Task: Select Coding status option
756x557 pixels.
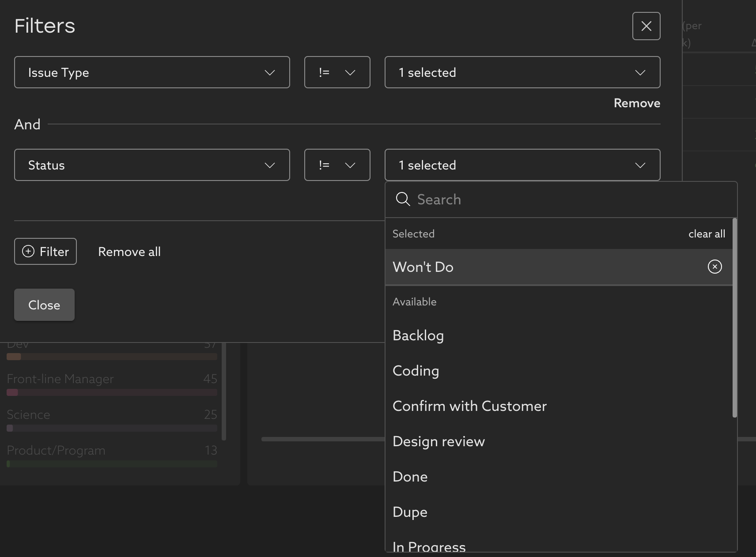Action: (x=416, y=371)
